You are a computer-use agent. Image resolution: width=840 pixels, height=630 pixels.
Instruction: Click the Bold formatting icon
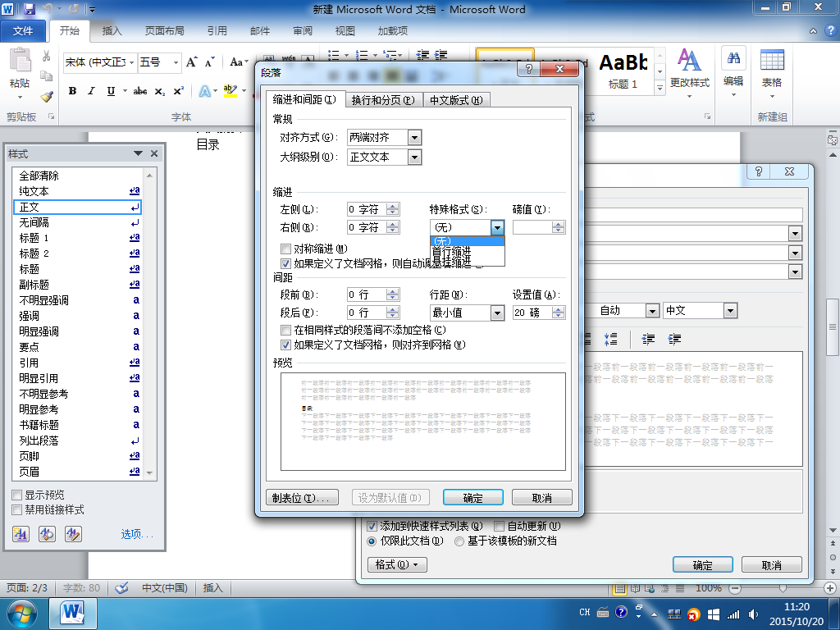[x=72, y=91]
